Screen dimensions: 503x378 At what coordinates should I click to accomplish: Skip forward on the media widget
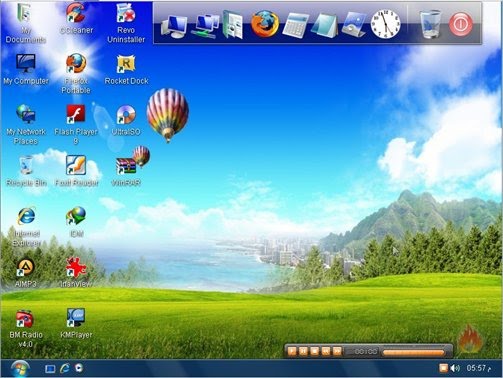tap(337, 351)
